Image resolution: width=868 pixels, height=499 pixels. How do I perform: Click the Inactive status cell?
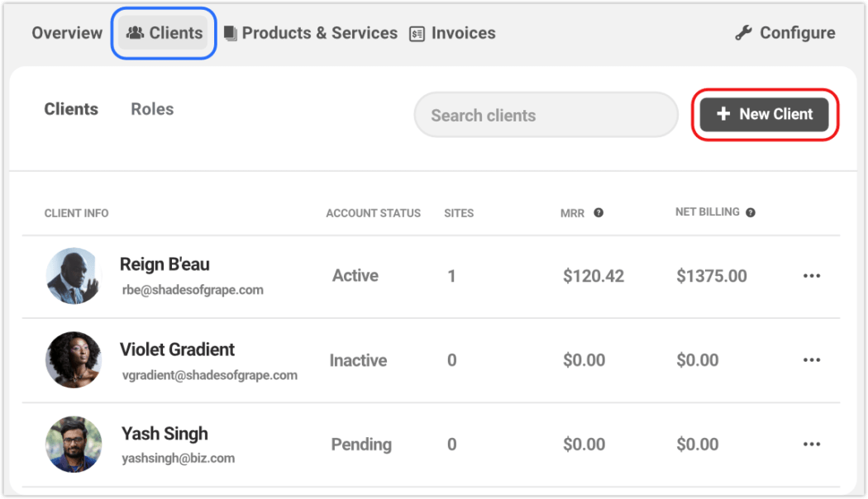(358, 360)
